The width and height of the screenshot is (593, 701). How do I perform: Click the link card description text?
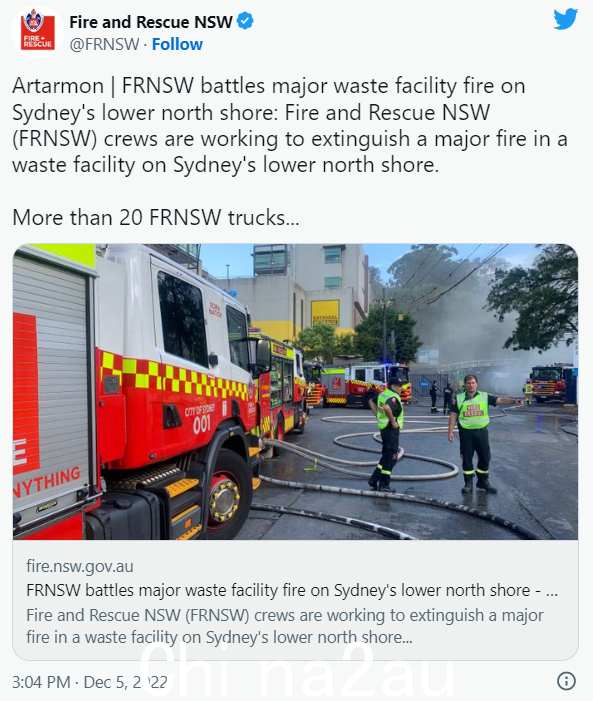tap(284, 626)
